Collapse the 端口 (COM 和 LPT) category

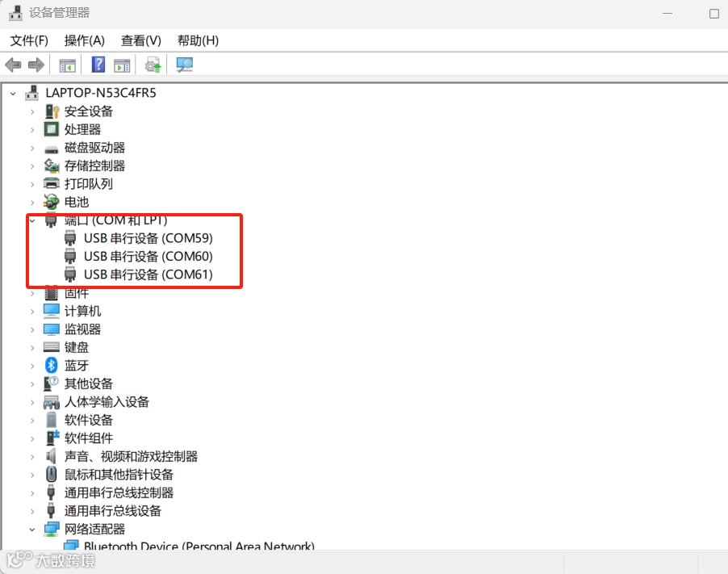(x=31, y=220)
